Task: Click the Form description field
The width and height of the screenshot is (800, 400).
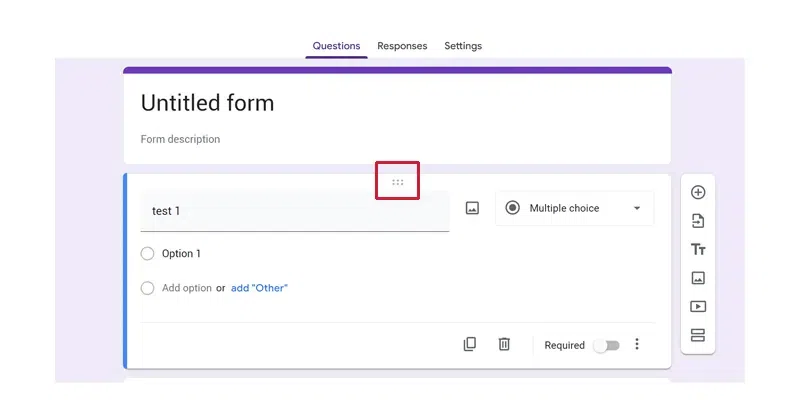Action: [x=180, y=139]
